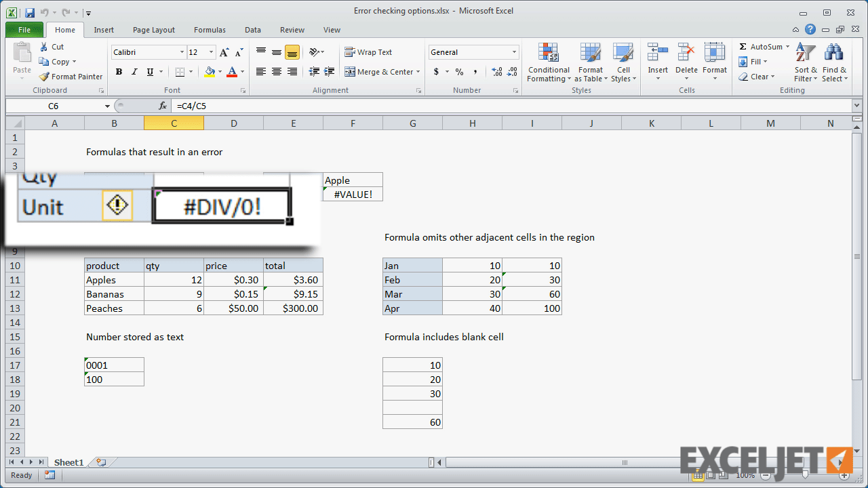Switch to the Formulas ribbon tab
Image resolution: width=868 pixels, height=488 pixels.
(x=209, y=30)
